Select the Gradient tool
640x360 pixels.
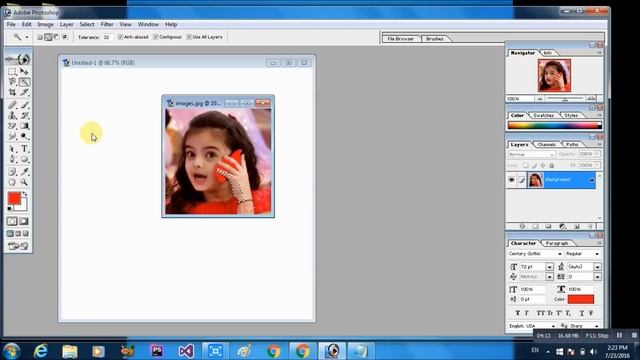click(x=24, y=126)
